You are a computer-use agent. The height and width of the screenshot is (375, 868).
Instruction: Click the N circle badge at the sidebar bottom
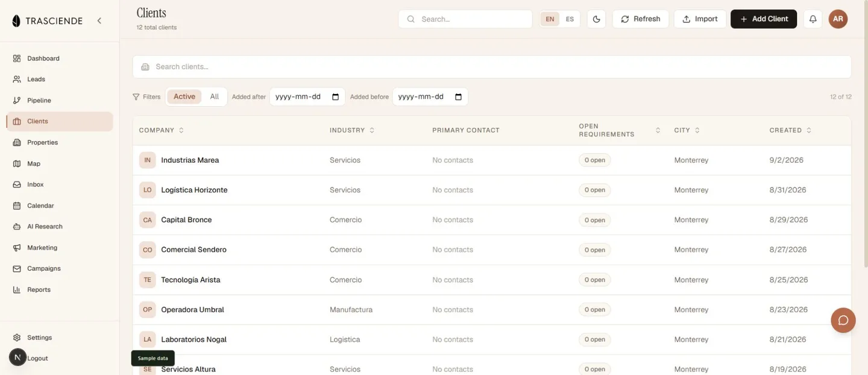pos(17,358)
